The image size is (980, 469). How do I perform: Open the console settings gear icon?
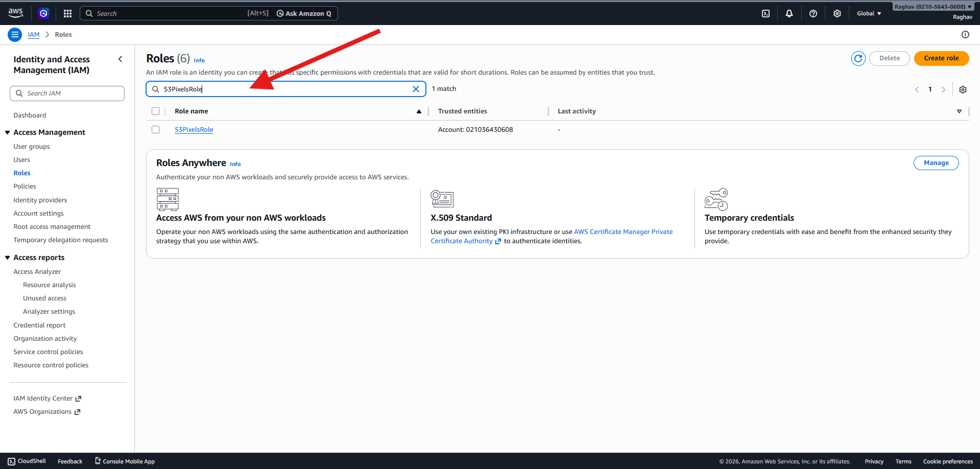tap(837, 13)
